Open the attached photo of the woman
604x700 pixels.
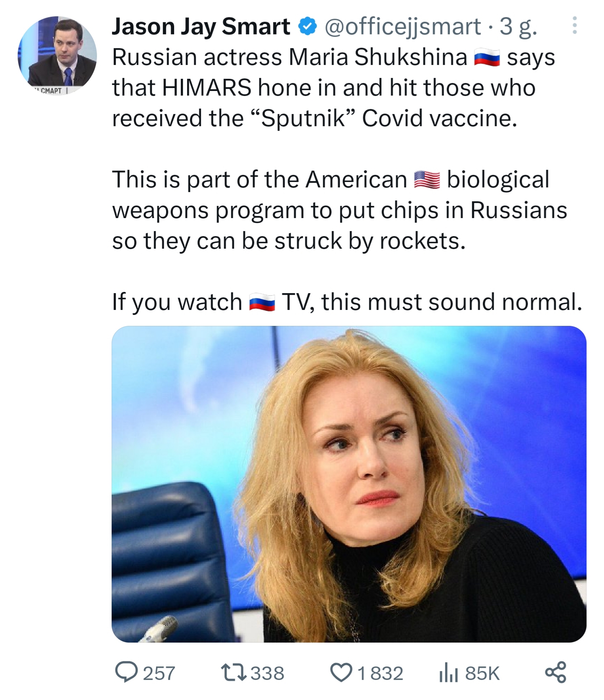[x=349, y=484]
